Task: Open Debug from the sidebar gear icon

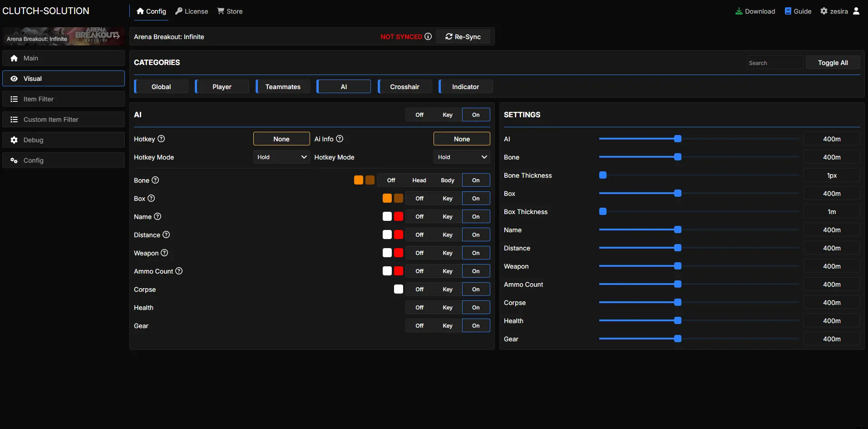Action: pyautogui.click(x=14, y=140)
